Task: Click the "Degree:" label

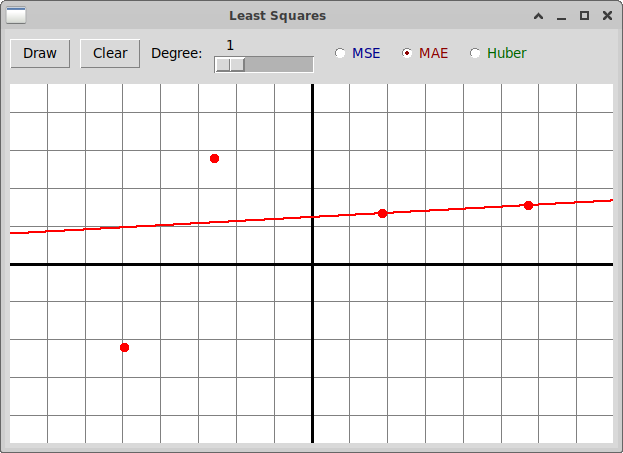Action: pyautogui.click(x=176, y=53)
